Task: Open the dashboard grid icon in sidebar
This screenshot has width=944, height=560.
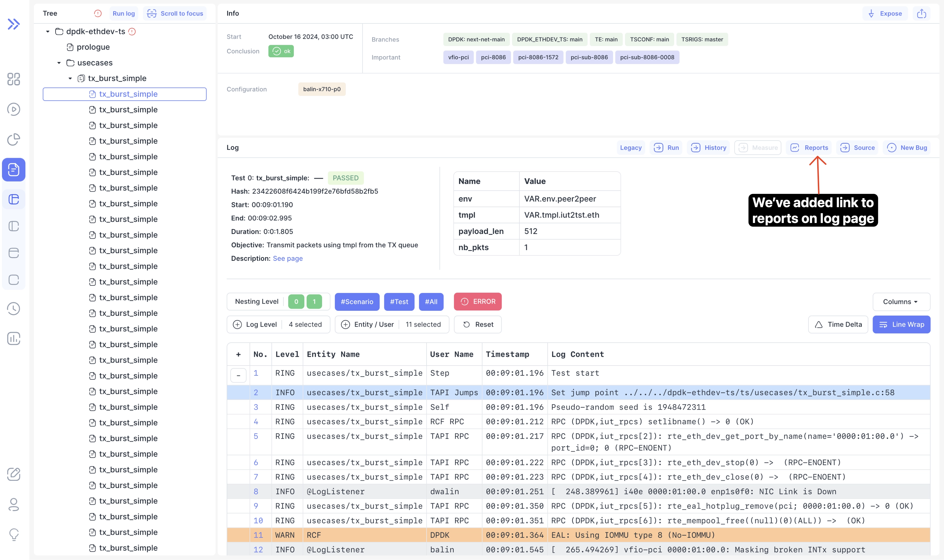Action: coord(14,79)
